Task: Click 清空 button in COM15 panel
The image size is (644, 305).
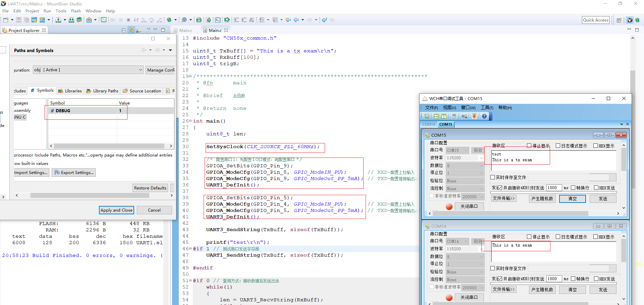Action: tap(573, 199)
